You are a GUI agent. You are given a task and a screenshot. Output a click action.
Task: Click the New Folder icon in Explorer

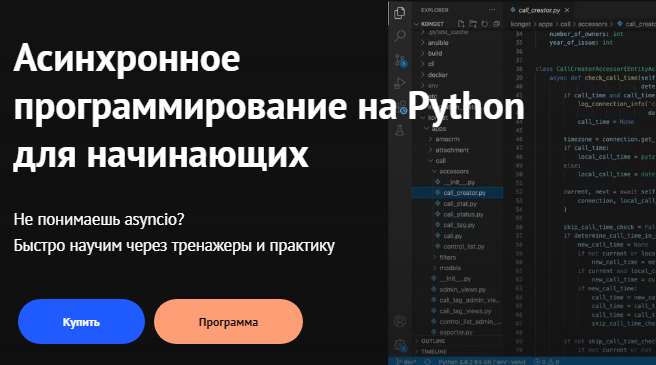click(473, 24)
